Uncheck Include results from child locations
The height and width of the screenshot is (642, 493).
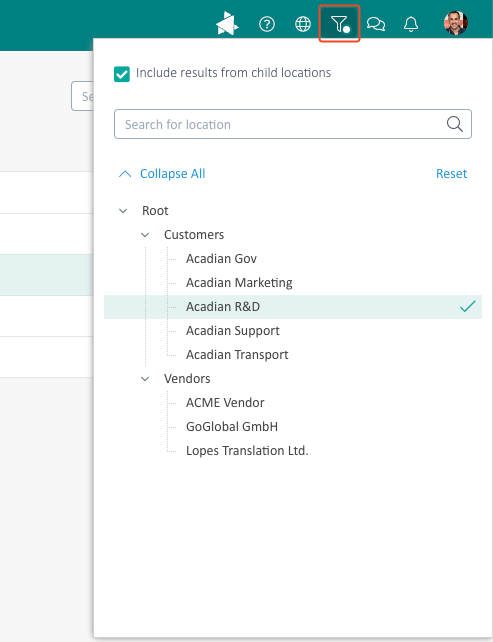coord(122,74)
